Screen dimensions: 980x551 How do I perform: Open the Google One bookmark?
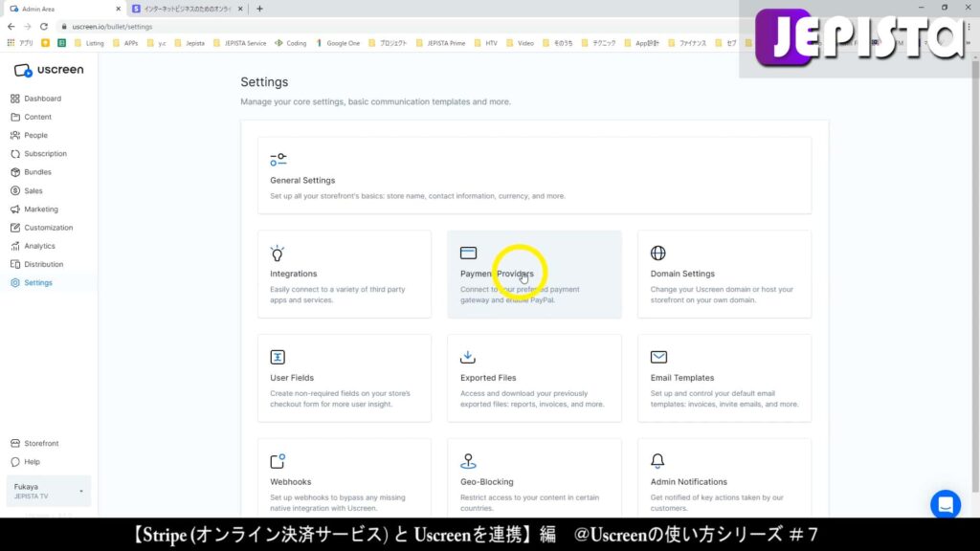(x=338, y=43)
